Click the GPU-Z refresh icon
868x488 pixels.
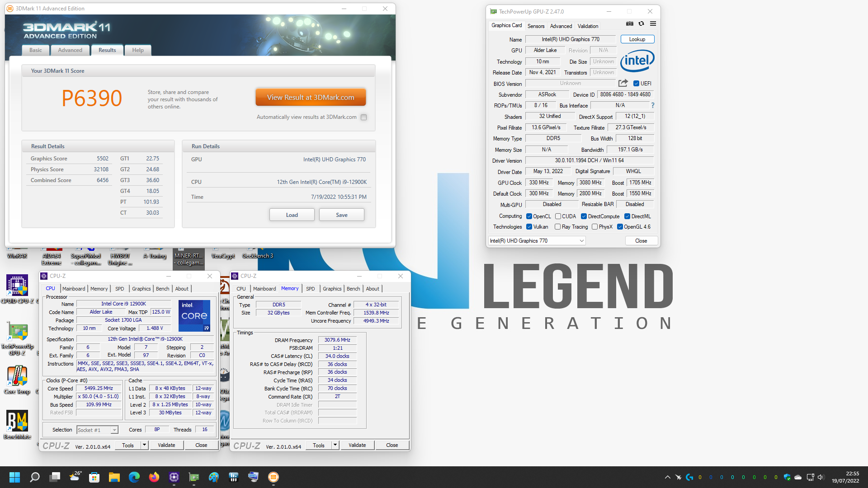pos(641,24)
